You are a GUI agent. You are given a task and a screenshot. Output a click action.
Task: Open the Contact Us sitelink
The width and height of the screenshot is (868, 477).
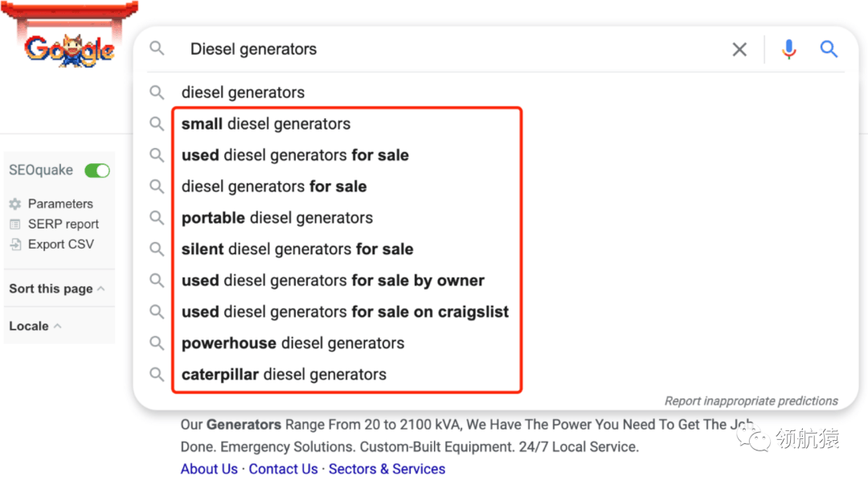[x=284, y=469]
